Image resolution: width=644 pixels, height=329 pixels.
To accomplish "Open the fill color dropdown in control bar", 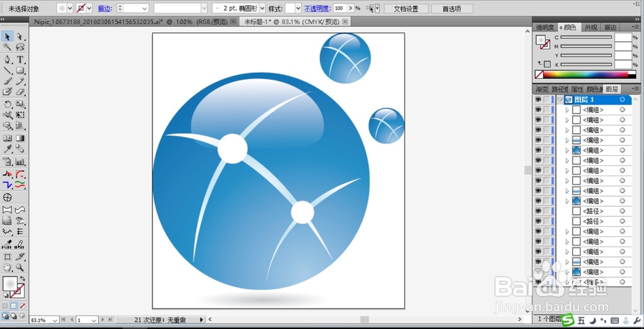I will [x=70, y=8].
